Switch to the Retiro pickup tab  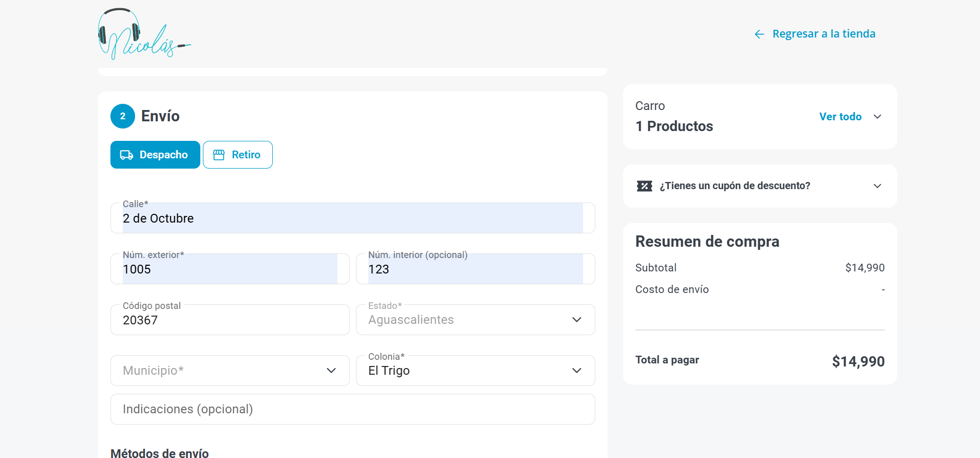238,155
